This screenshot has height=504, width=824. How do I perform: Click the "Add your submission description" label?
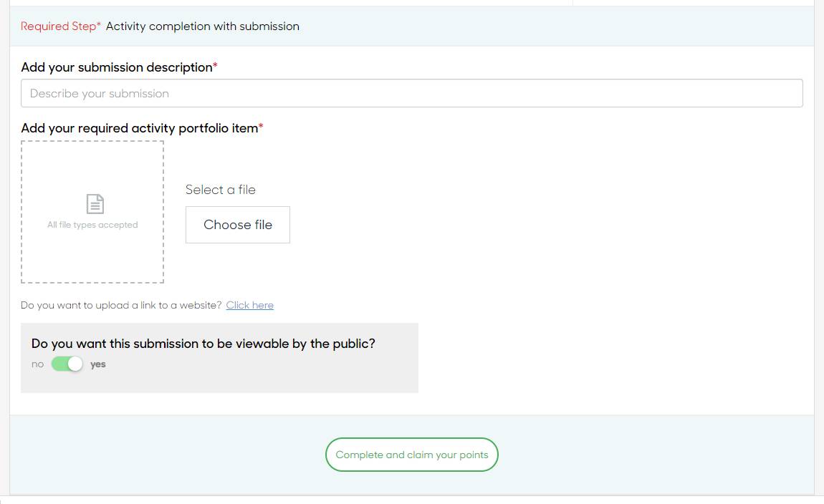click(117, 67)
